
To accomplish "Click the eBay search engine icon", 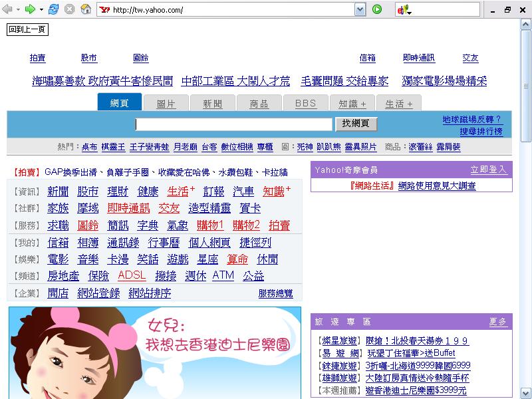I will coord(402,10).
